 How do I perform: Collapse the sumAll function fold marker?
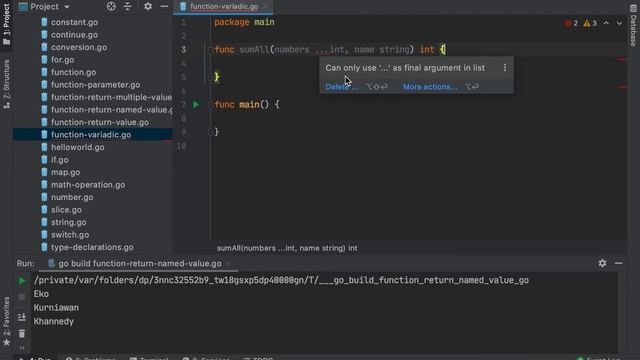(x=210, y=50)
